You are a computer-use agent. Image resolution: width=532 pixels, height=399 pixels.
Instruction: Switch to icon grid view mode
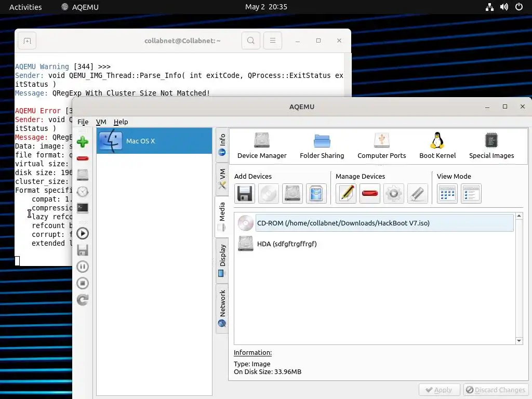coord(447,194)
